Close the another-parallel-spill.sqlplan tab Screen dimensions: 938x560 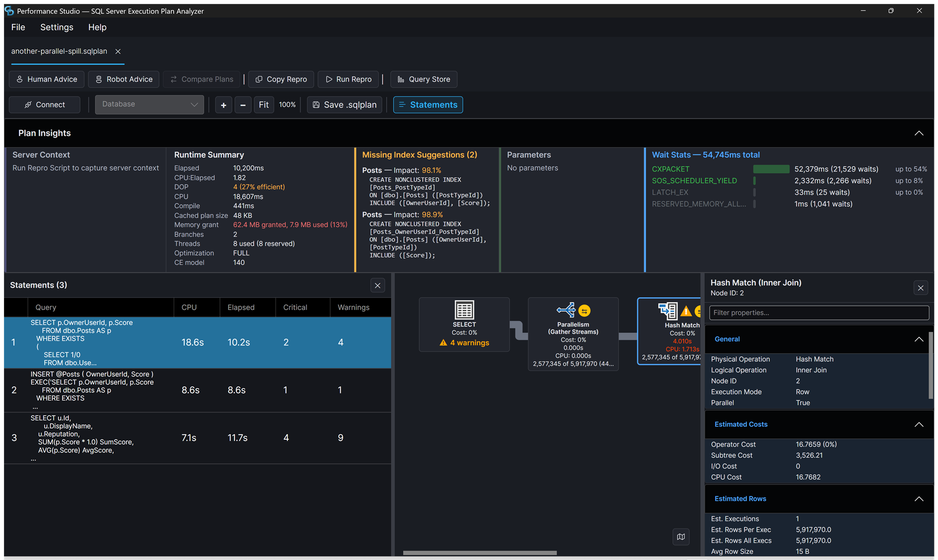118,51
